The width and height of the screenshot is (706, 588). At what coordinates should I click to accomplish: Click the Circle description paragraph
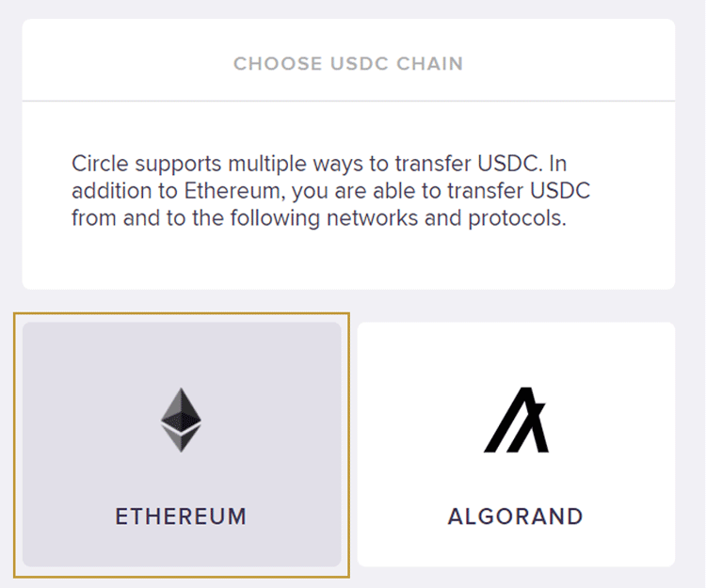pos(331,191)
